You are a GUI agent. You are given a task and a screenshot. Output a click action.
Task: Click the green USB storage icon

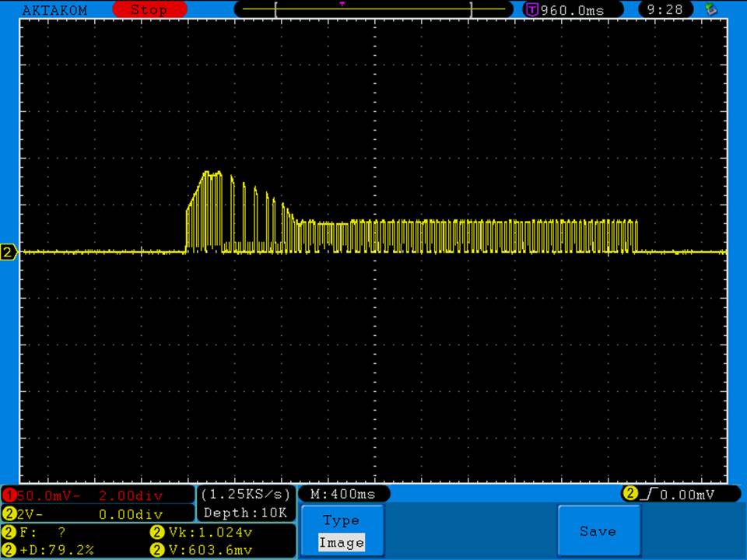[x=710, y=9]
